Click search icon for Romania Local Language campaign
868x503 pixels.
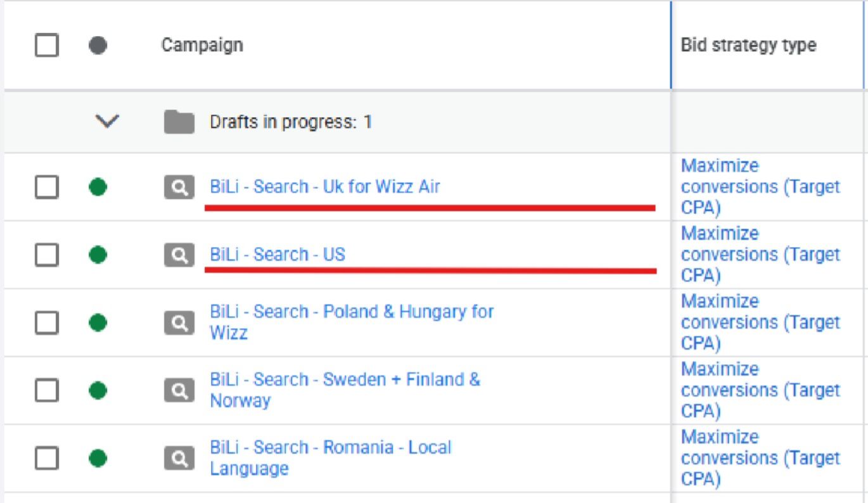click(x=179, y=458)
